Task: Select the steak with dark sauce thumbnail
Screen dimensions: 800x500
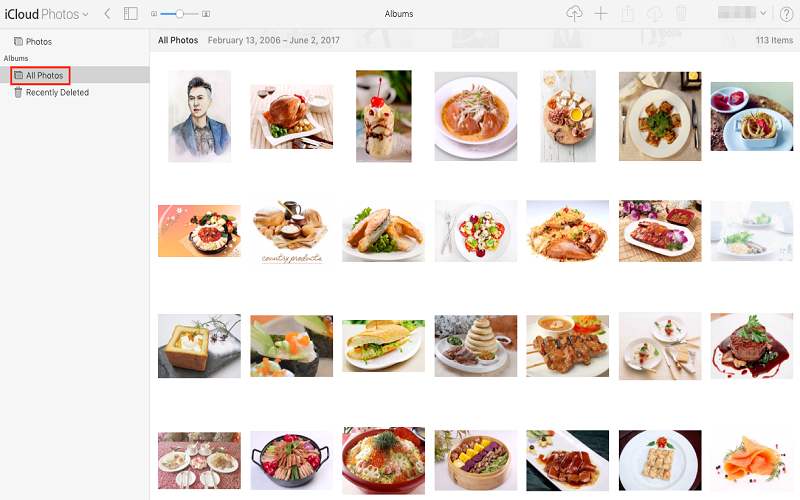Action: pyautogui.click(x=752, y=346)
